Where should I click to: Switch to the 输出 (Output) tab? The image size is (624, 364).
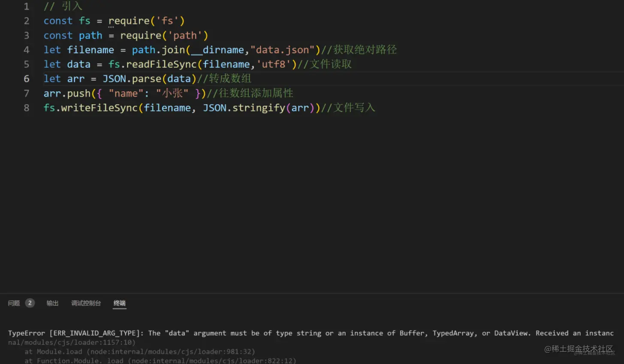pyautogui.click(x=52, y=303)
